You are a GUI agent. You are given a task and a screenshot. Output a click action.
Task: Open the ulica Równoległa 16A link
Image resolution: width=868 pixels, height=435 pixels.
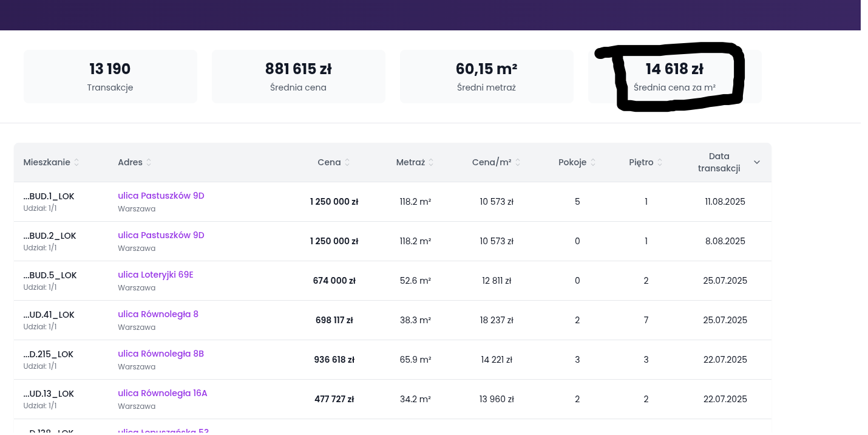(x=162, y=393)
